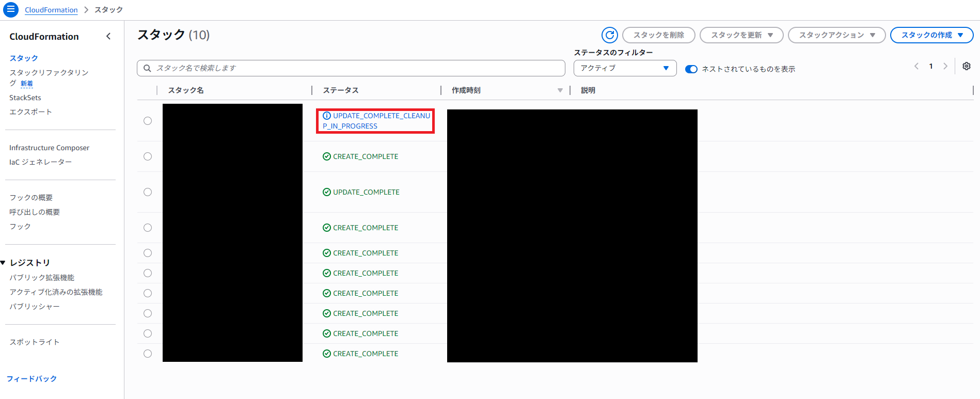The image size is (980, 399).
Task: Open Infrastructure Composer from sidebar
Action: tap(49, 148)
